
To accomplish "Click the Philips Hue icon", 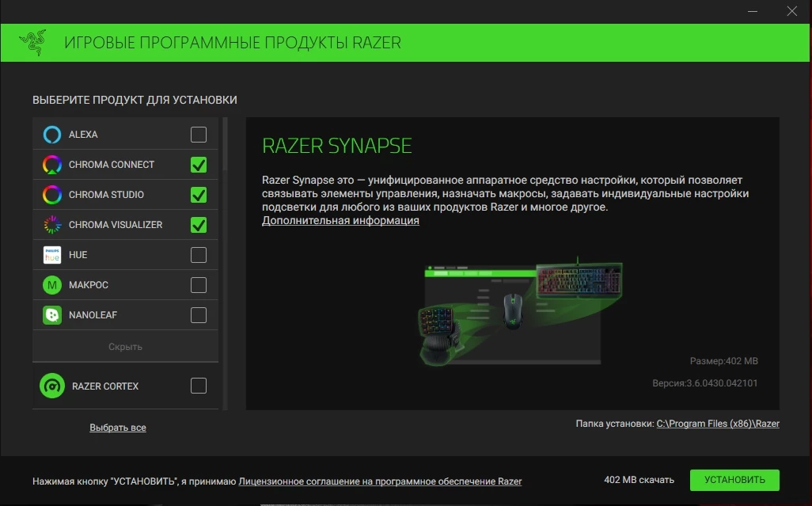I will tap(51, 255).
